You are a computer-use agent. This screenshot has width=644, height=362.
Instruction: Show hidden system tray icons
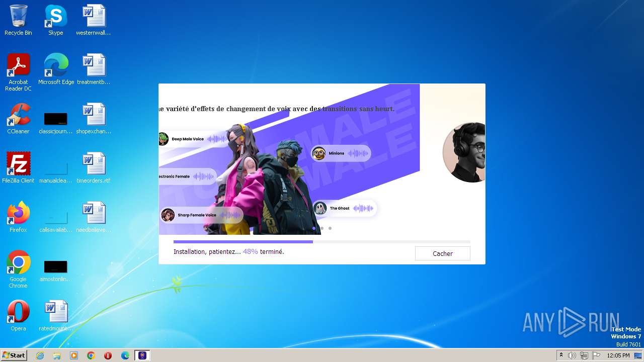point(561,355)
